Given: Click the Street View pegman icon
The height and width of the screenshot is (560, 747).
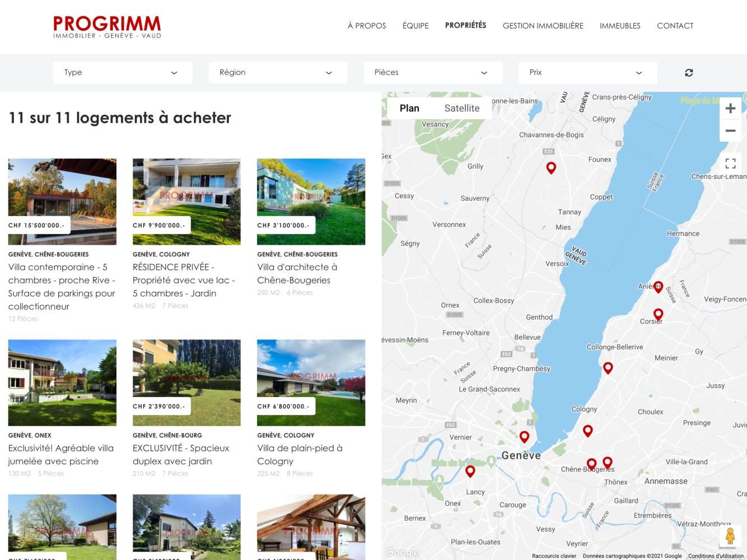Looking at the screenshot, I should tap(730, 536).
